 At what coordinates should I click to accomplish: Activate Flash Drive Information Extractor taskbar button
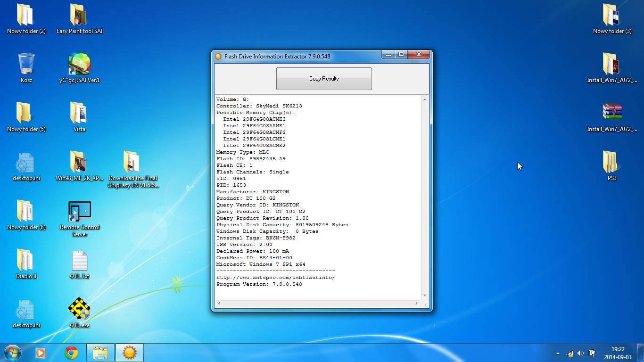pos(129,353)
